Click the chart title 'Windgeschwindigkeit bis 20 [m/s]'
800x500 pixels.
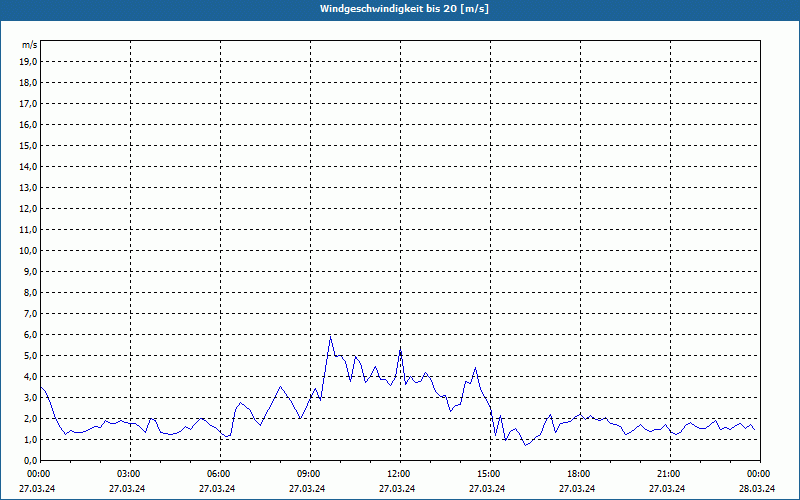[x=404, y=9]
